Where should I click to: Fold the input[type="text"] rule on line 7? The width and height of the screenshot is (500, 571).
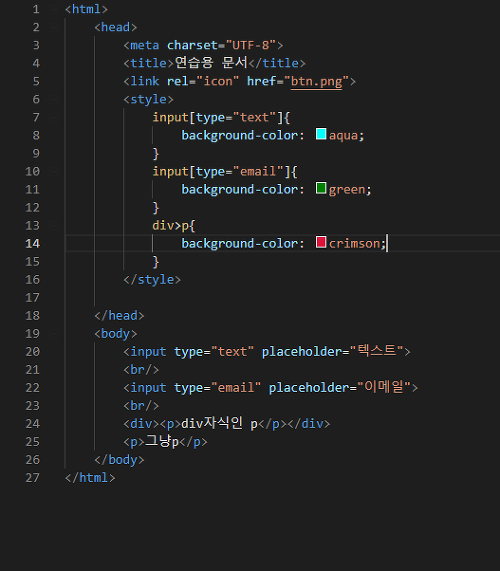click(x=54, y=117)
